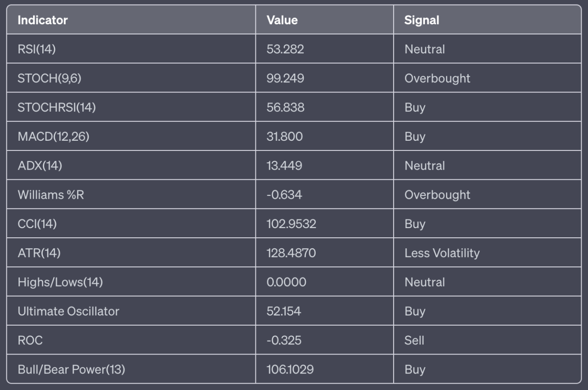The width and height of the screenshot is (588, 390).
Task: Select the STOCHRSI(14) indicator cell
Action: click(57, 108)
